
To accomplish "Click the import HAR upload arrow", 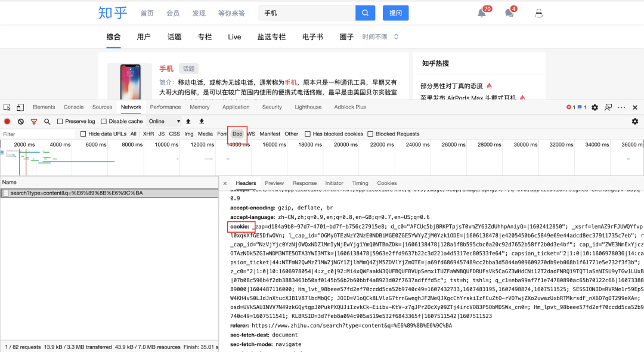I will click(188, 122).
